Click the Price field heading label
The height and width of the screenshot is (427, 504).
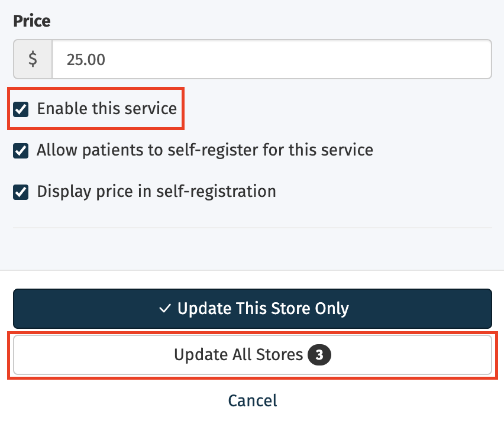point(32,21)
